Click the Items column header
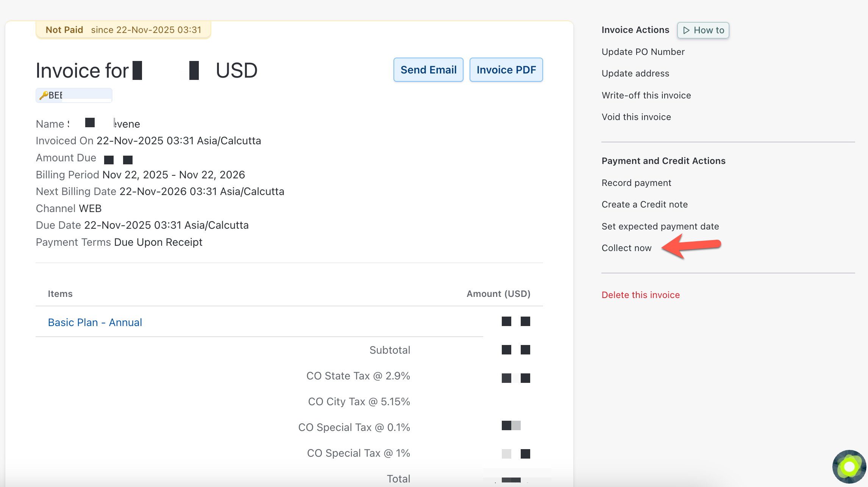The height and width of the screenshot is (487, 868). coord(60,294)
